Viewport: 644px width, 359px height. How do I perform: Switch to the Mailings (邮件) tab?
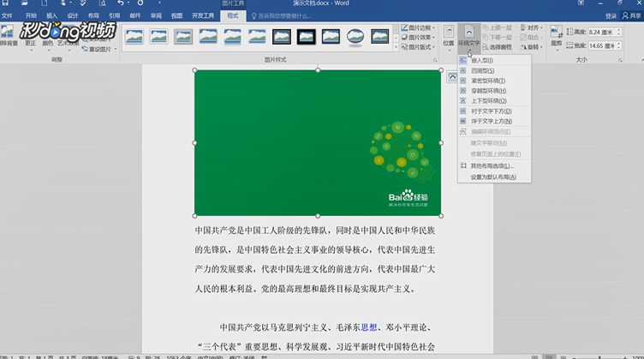[135, 15]
